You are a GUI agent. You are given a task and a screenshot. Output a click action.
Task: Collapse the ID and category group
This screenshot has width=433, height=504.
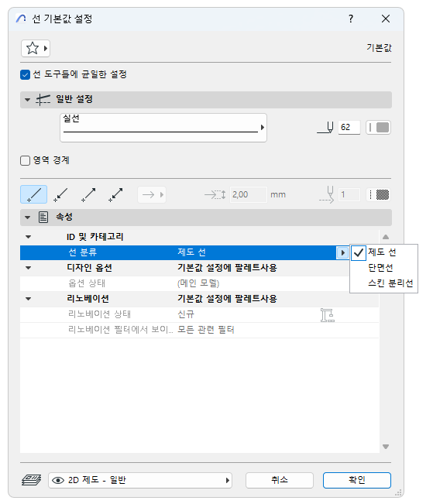(29, 237)
